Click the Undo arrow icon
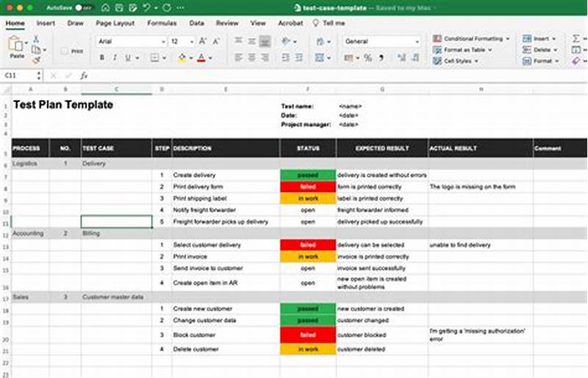This screenshot has width=588, height=378. tap(147, 7)
